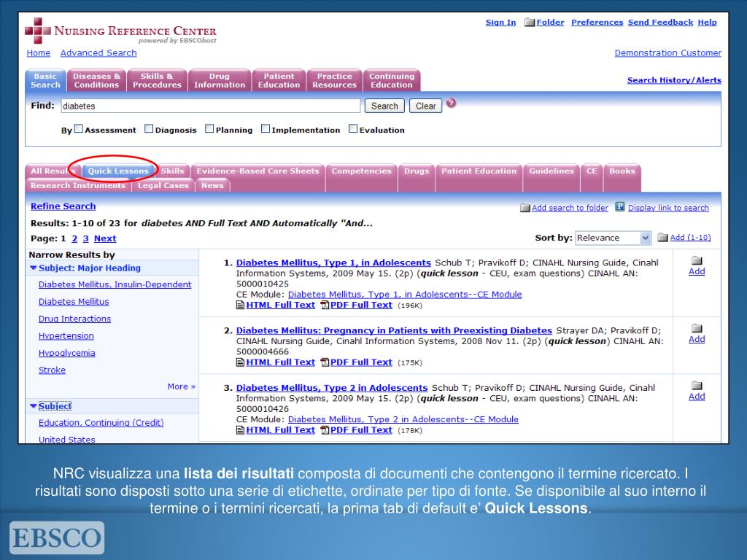Open Type 2 in Adolescents CE Module link
The width and height of the screenshot is (747, 560).
click(x=403, y=419)
